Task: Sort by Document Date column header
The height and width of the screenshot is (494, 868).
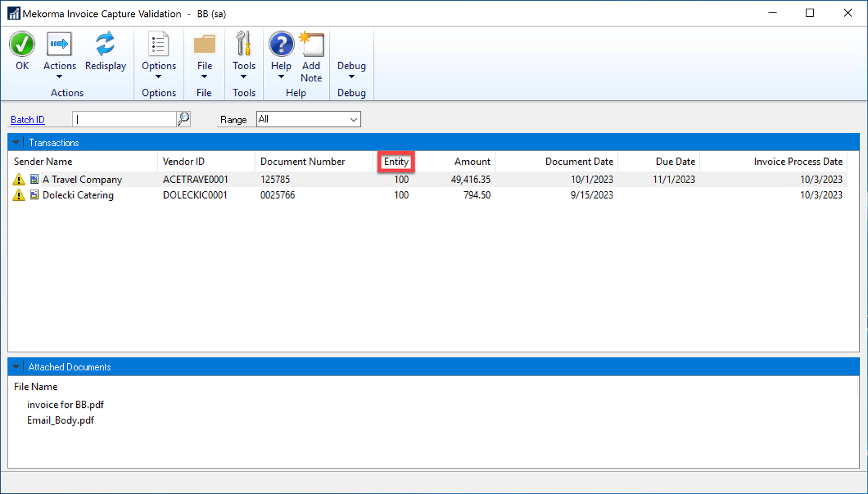Action: point(579,161)
